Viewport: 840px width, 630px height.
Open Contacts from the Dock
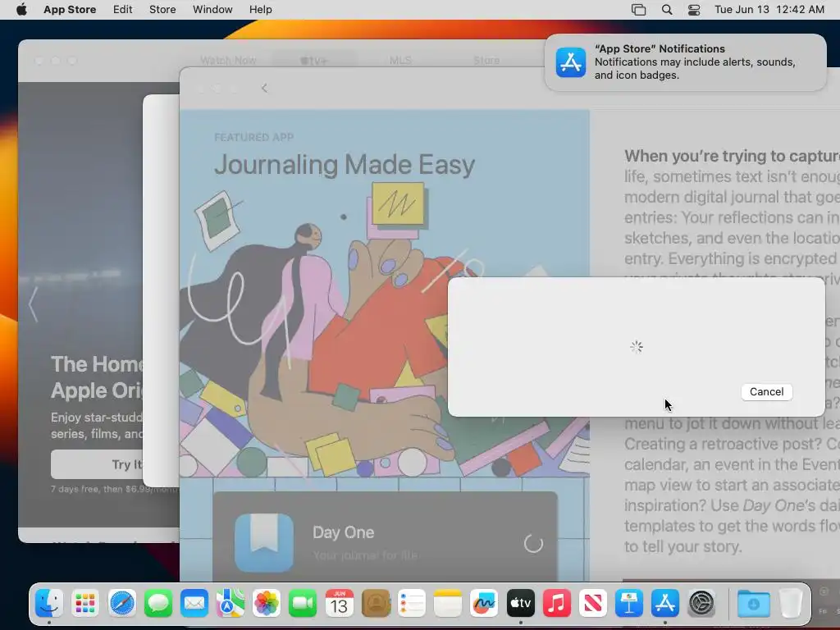tap(376, 604)
